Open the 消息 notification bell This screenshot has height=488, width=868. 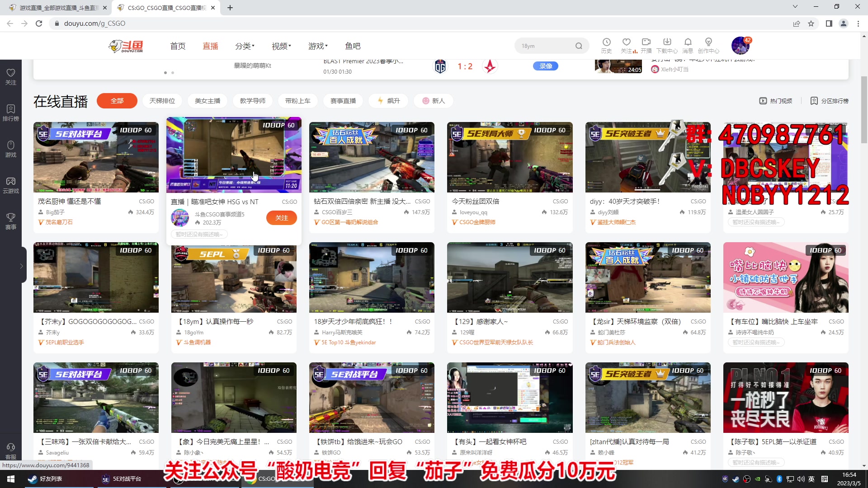[x=688, y=46]
